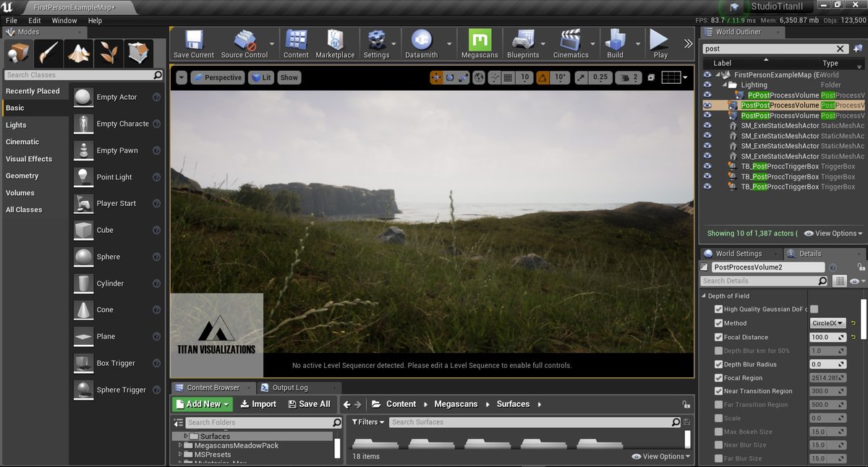Open the Help menu
The image size is (868, 467).
point(95,21)
